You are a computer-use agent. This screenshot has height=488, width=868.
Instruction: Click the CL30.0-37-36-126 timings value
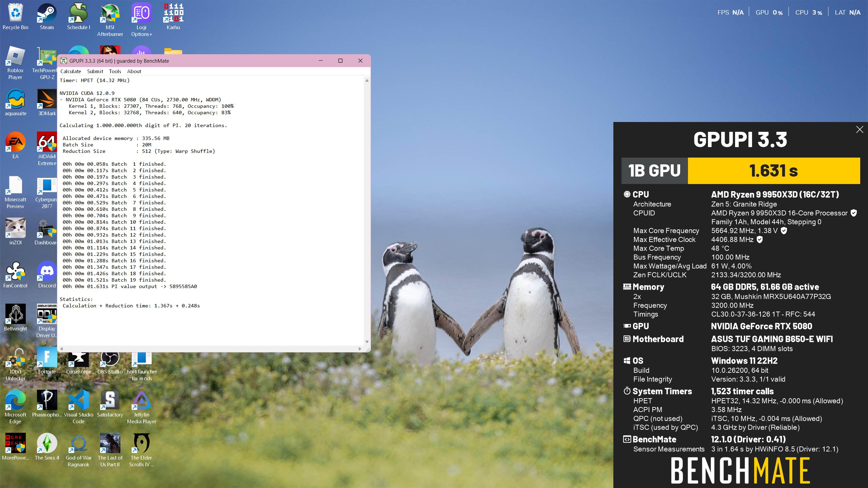pyautogui.click(x=763, y=314)
